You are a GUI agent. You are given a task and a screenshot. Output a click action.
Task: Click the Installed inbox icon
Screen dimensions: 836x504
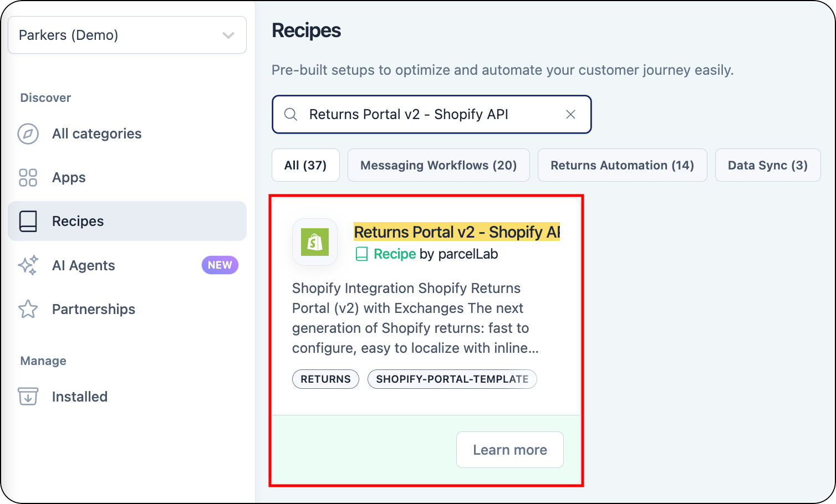(28, 397)
